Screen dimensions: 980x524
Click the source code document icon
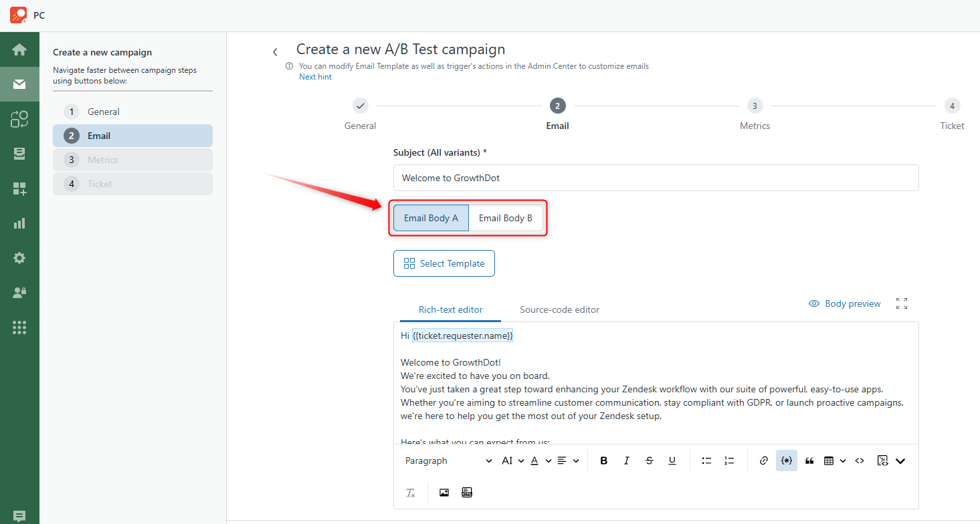point(882,461)
